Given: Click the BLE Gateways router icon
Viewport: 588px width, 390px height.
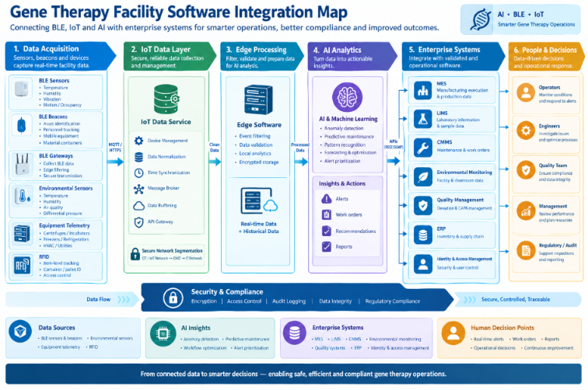Looking at the screenshot, I should coord(22,164).
